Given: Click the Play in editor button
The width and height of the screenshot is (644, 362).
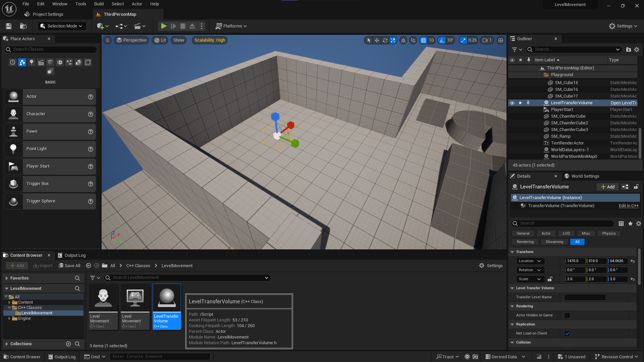Looking at the screenshot, I should [x=164, y=26].
